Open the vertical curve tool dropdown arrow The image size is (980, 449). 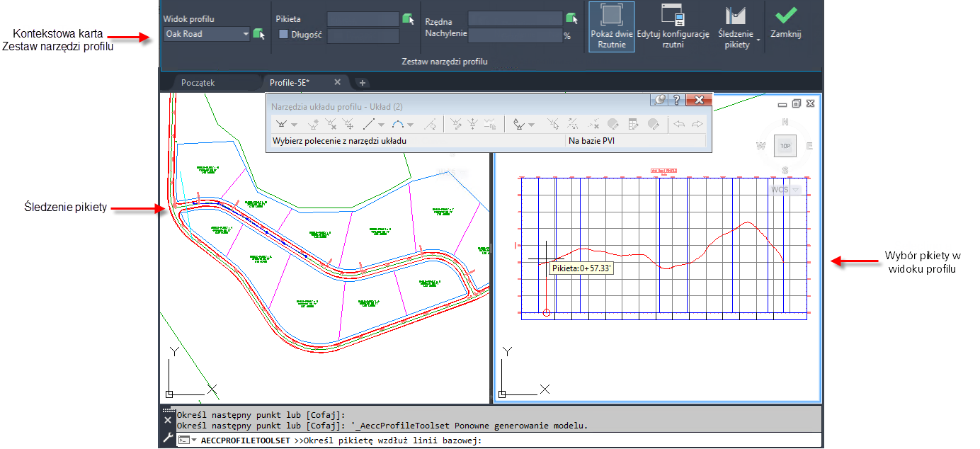411,125
